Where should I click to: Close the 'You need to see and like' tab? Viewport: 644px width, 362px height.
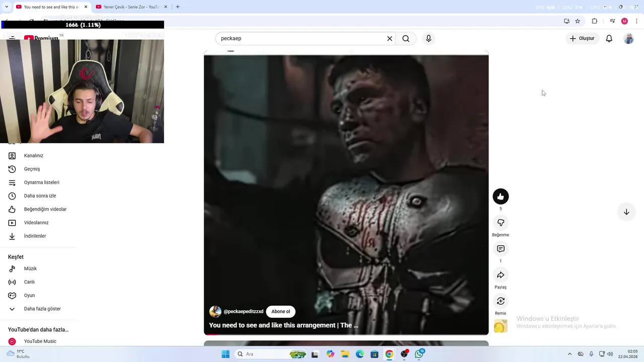coord(86,7)
